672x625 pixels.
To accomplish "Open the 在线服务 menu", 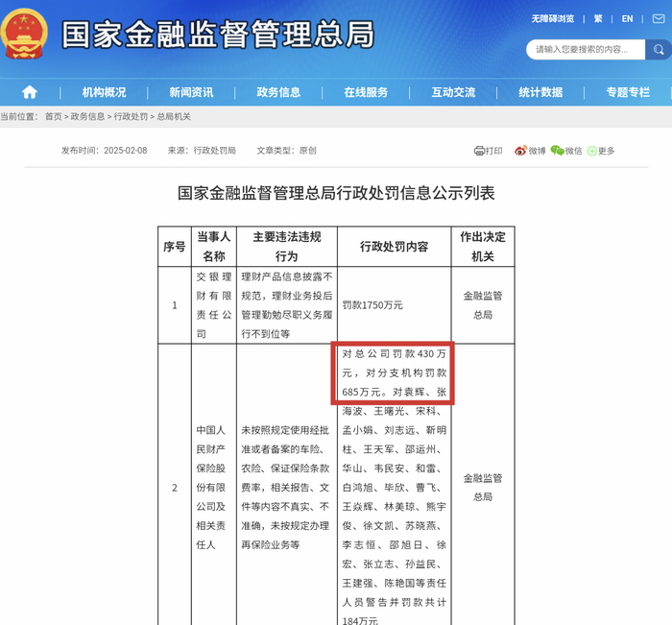I will [366, 92].
